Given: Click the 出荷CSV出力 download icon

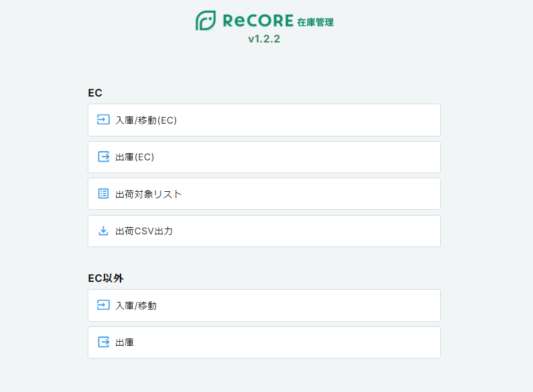Looking at the screenshot, I should click(x=103, y=231).
